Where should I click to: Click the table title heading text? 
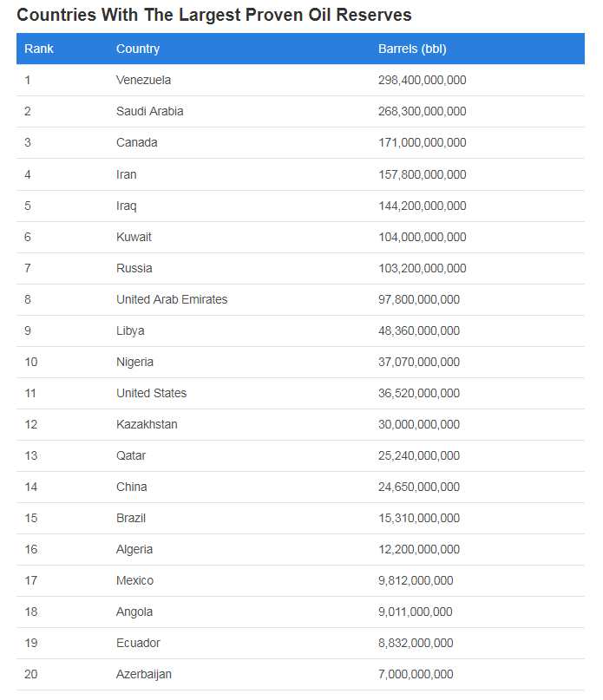coord(214,15)
